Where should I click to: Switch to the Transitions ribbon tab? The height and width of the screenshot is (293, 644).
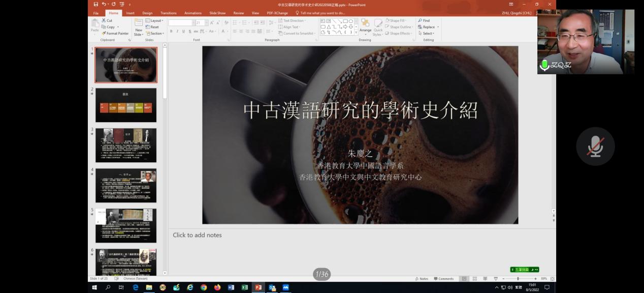(x=168, y=13)
